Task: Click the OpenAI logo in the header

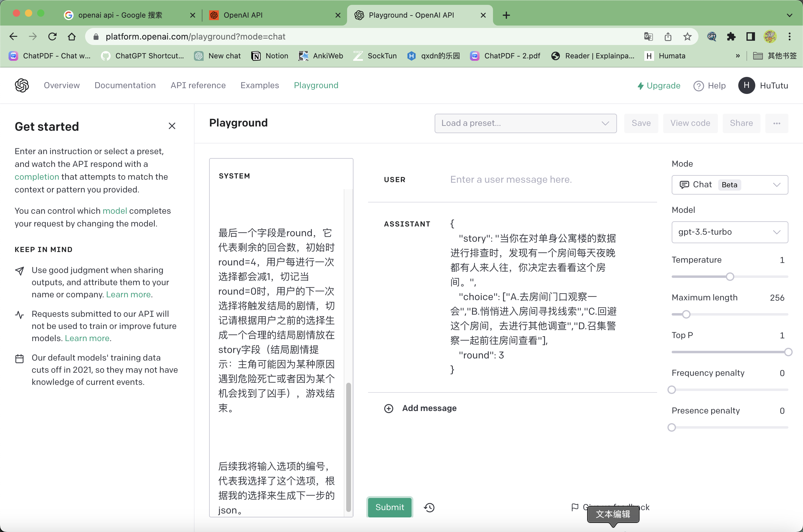Action: click(x=22, y=85)
